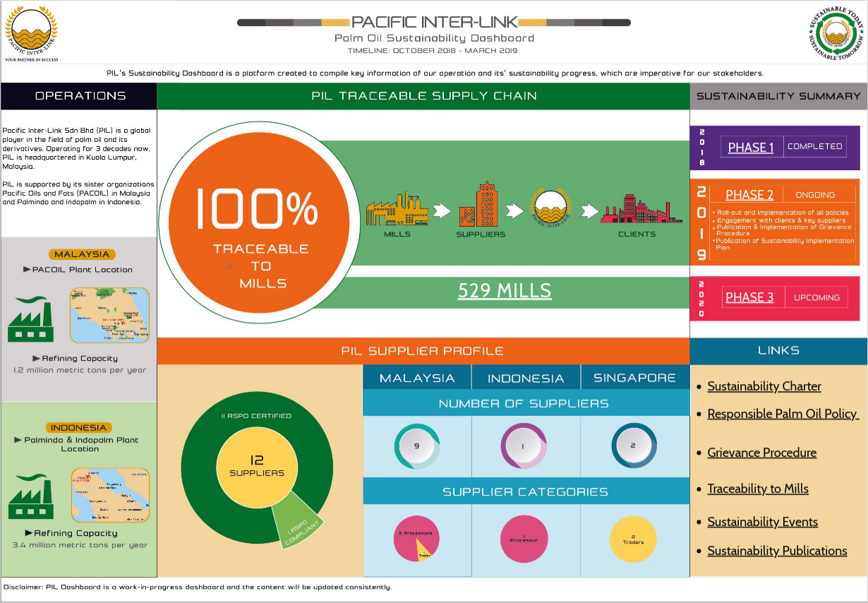Click the Sustainable Today Sustainable Tomorrow badge
The height and width of the screenshot is (603, 868).
pos(836,35)
